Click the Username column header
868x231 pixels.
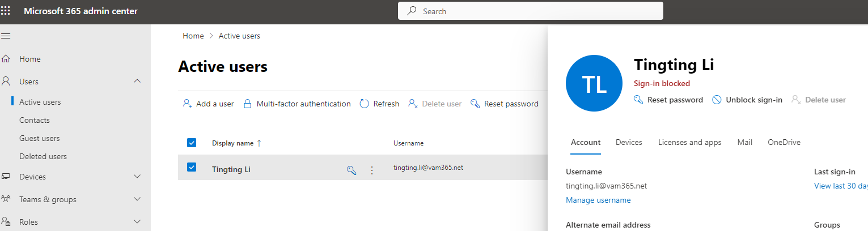click(409, 143)
